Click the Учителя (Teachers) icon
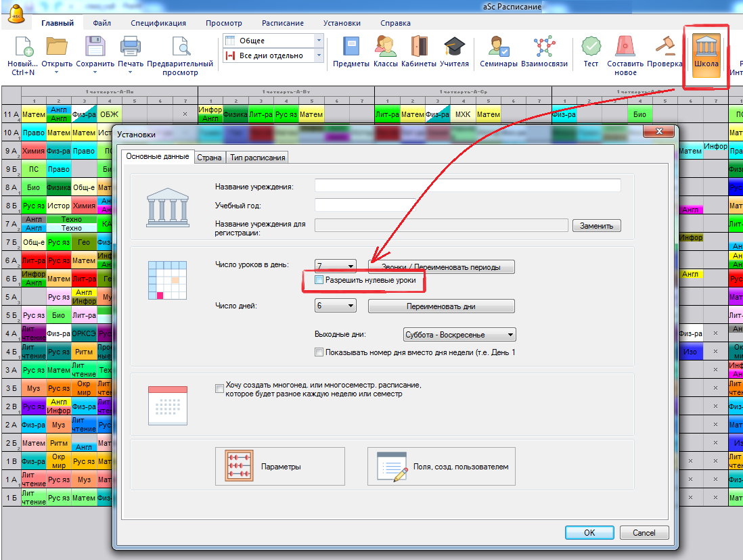 pyautogui.click(x=454, y=51)
